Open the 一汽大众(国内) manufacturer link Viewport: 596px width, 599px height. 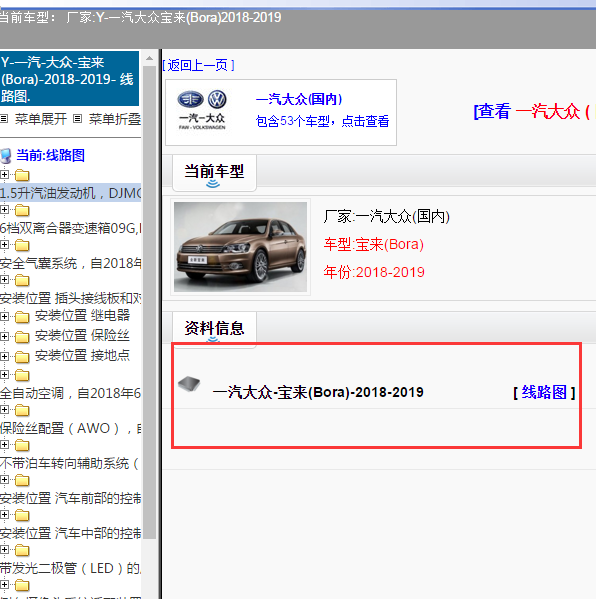(299, 99)
